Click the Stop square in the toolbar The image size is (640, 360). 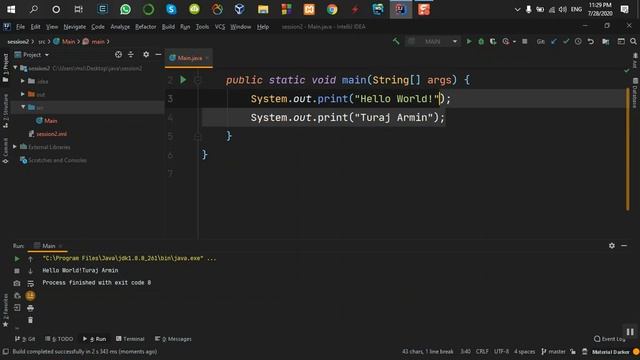tap(525, 41)
